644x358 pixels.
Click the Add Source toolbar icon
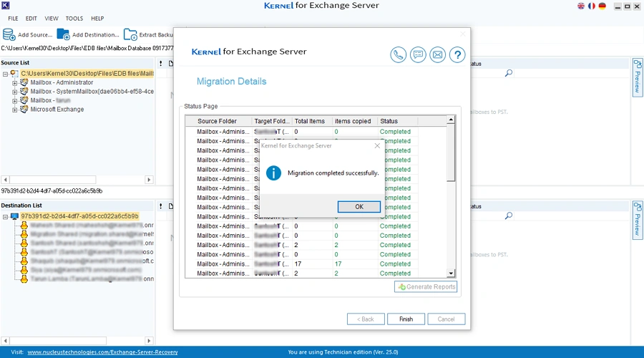10,34
